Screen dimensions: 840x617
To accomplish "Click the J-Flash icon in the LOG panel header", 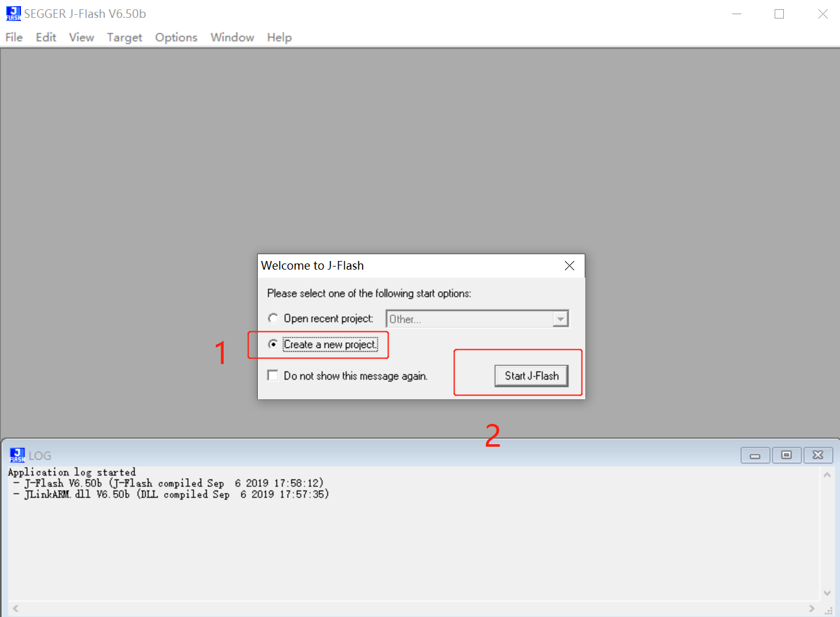I will tap(17, 455).
